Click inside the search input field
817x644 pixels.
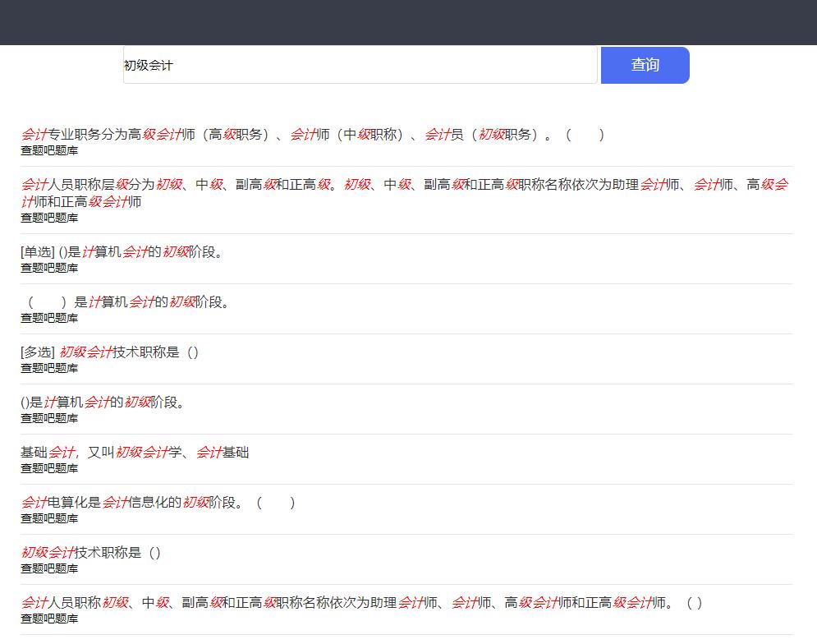360,65
